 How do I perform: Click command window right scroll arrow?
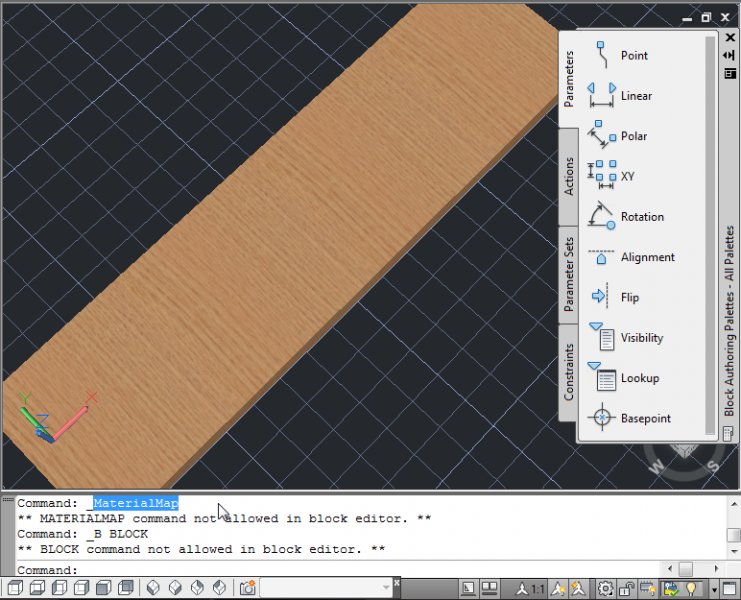point(716,568)
